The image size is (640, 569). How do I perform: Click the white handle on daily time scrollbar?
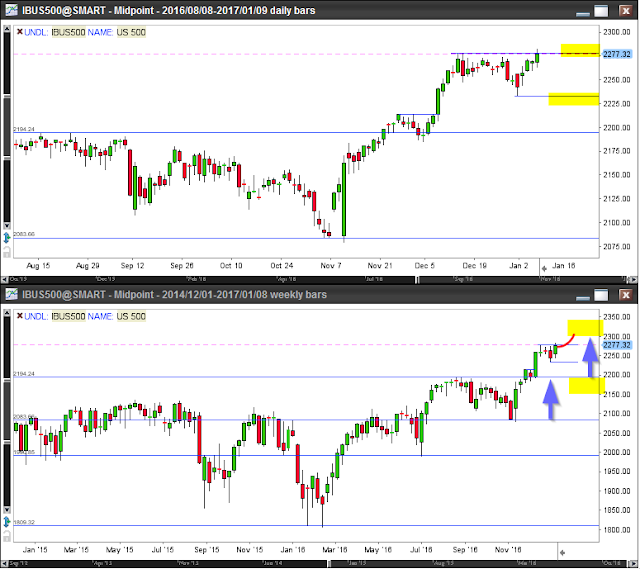tap(417, 280)
